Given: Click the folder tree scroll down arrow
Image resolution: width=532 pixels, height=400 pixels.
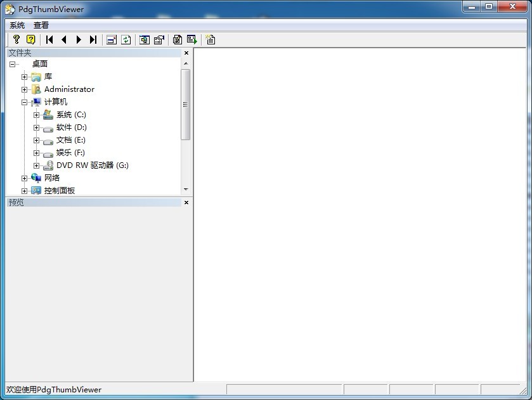Looking at the screenshot, I should (186, 190).
